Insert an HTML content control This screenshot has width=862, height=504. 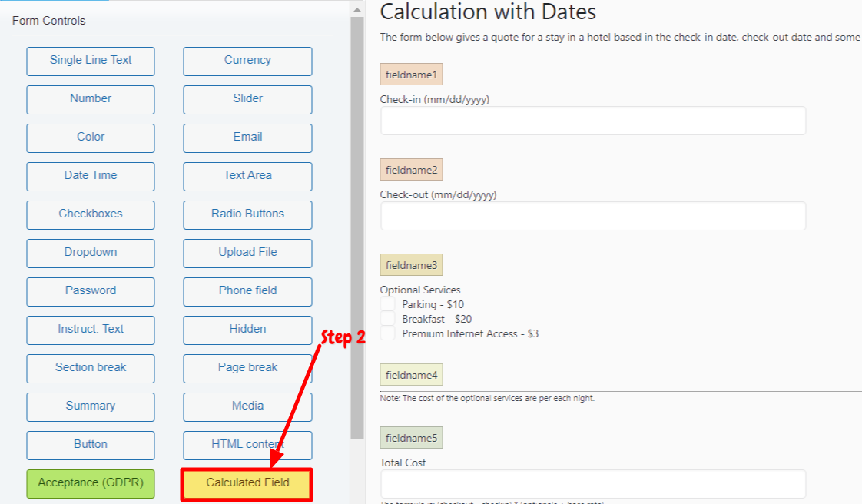tap(247, 445)
